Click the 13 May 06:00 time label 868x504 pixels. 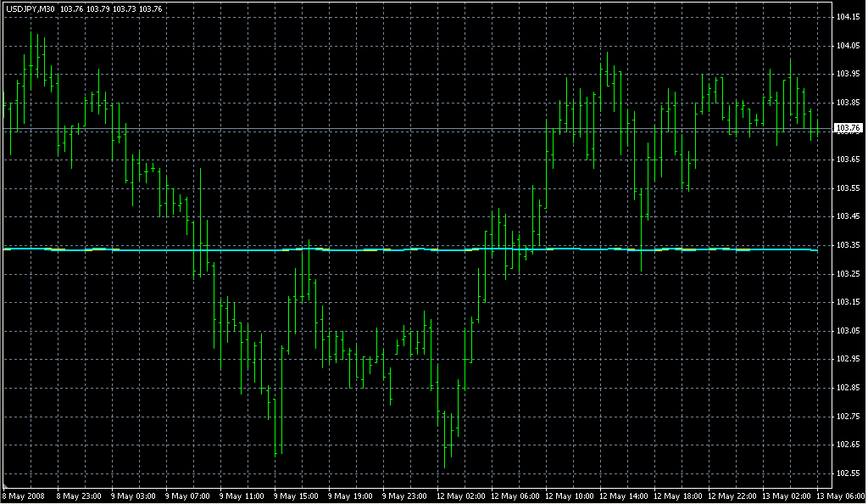[x=840, y=496]
